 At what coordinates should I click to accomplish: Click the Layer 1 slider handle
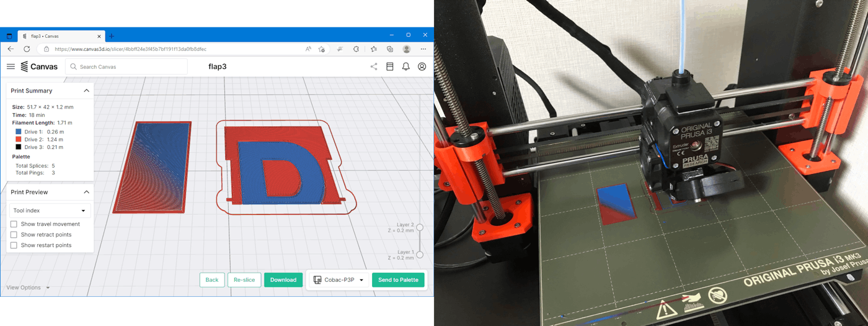420,255
